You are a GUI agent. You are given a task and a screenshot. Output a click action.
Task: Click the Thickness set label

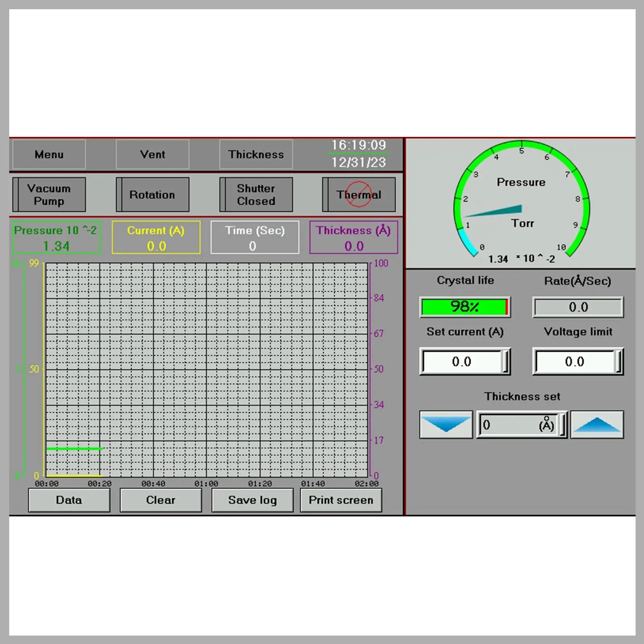[x=522, y=396]
